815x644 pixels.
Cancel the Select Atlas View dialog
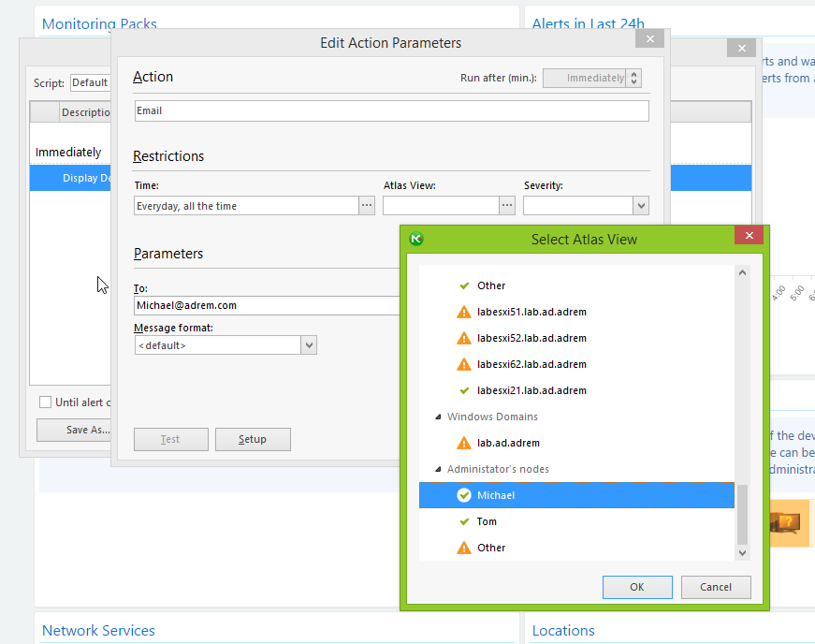(715, 587)
